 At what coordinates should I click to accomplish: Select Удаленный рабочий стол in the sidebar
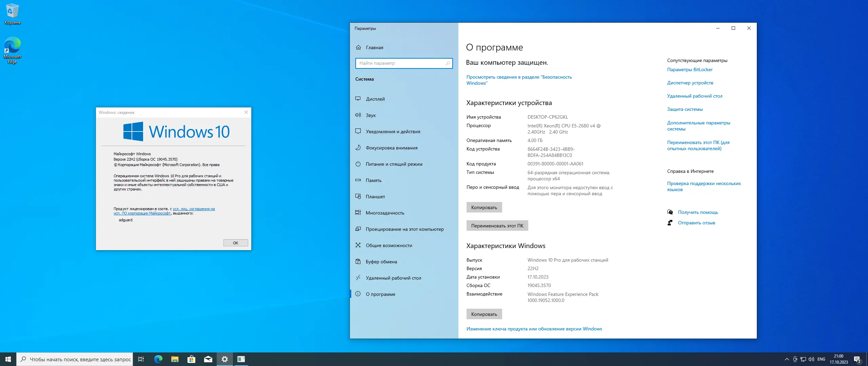pyautogui.click(x=393, y=278)
